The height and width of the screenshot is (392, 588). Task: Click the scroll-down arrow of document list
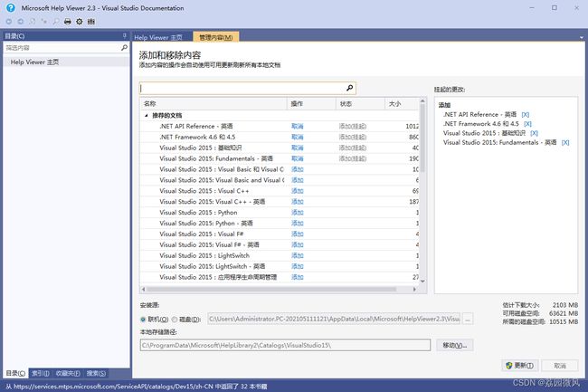pyautogui.click(x=422, y=281)
